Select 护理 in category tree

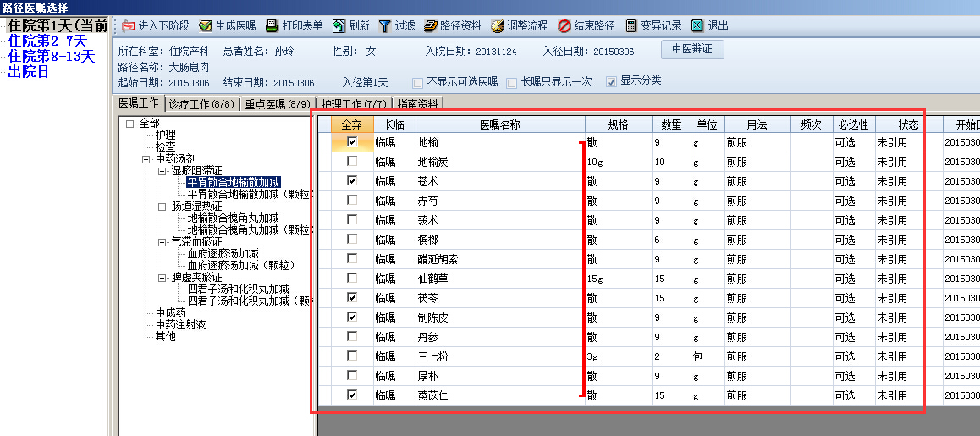166,135
